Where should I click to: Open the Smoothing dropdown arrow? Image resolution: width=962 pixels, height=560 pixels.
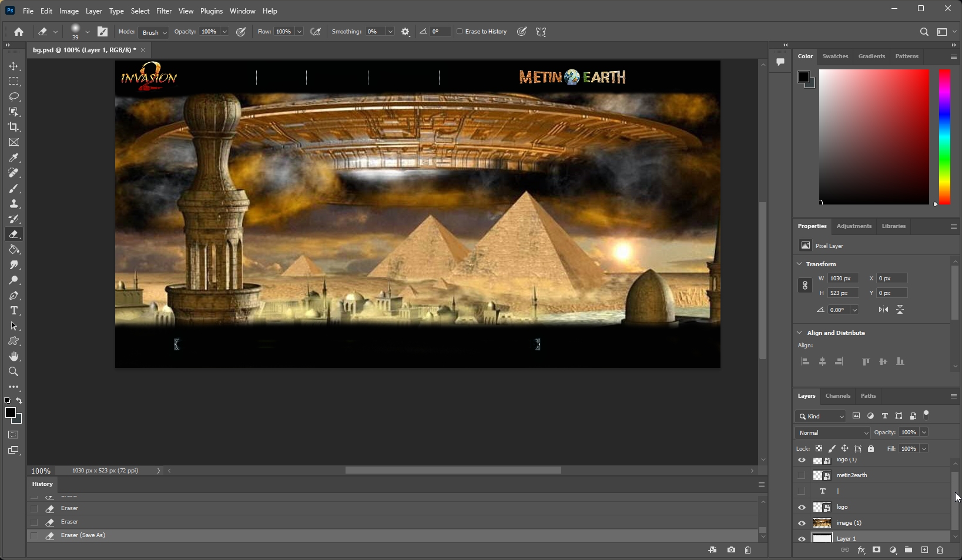(x=390, y=32)
